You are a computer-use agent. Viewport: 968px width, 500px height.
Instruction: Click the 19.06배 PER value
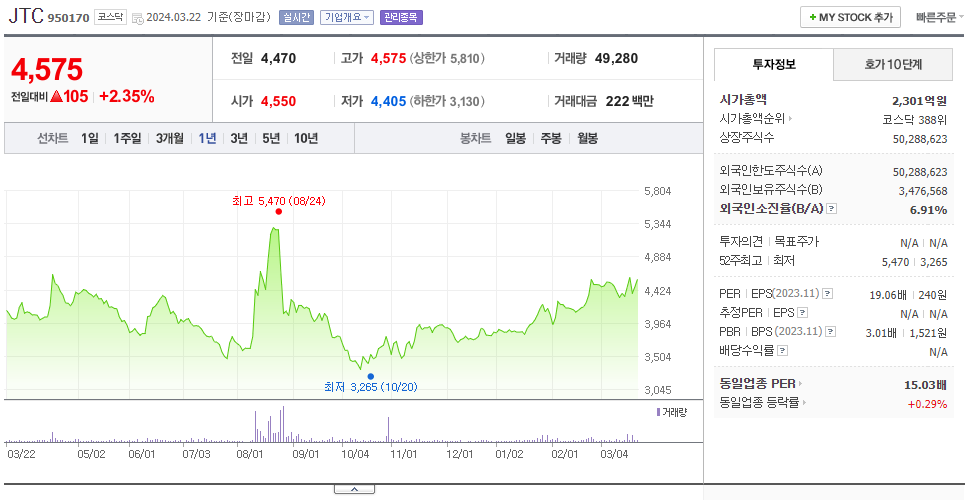887,294
